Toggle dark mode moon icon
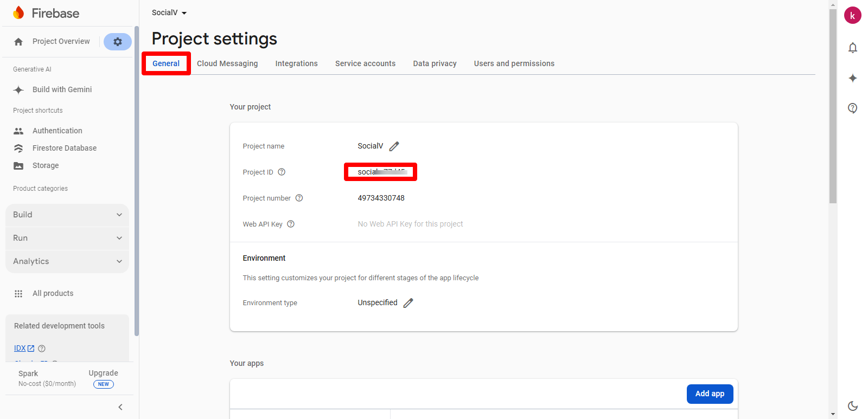This screenshot has height=419, width=868. (853, 405)
